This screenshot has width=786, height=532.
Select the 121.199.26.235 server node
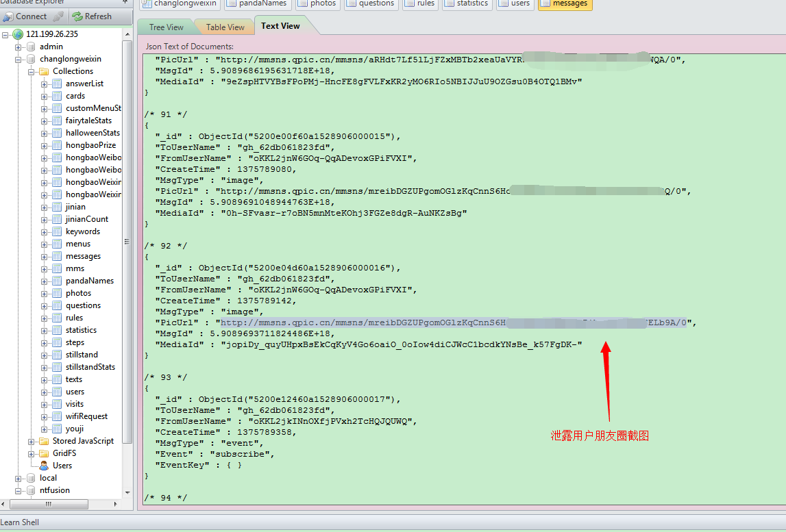(x=51, y=34)
